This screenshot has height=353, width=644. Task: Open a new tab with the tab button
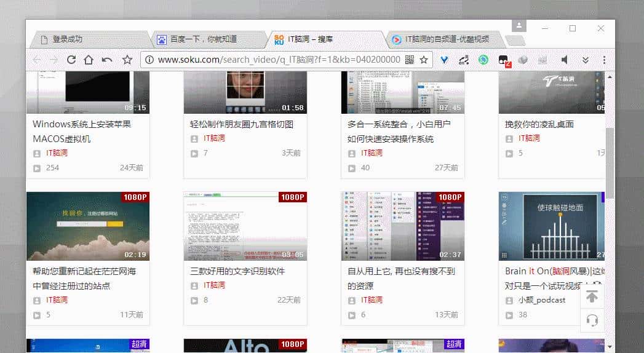515,40
